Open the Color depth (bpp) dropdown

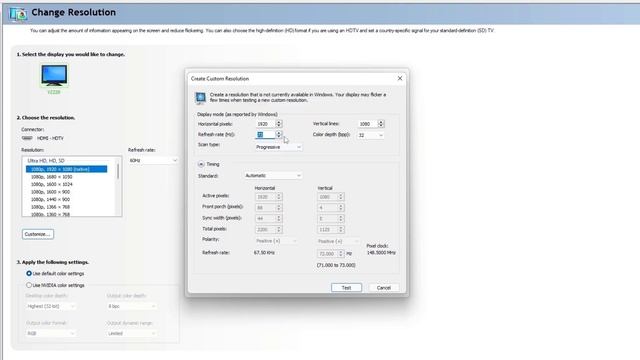pos(371,135)
